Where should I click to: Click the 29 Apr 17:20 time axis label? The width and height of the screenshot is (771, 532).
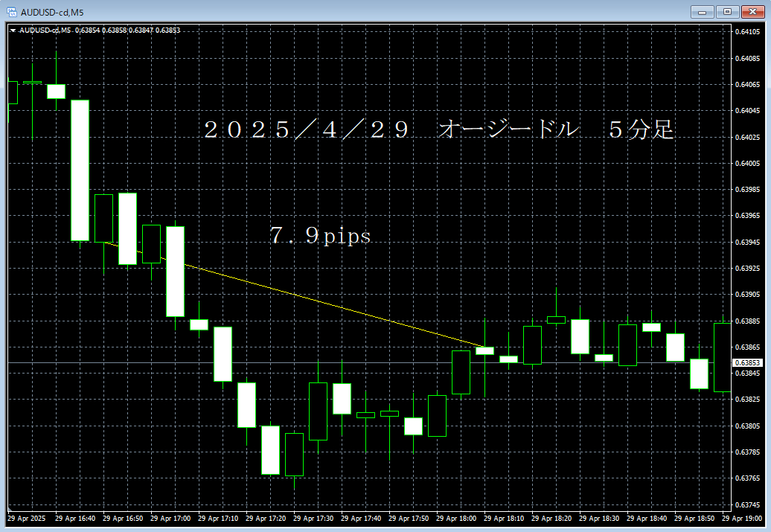coord(266,518)
